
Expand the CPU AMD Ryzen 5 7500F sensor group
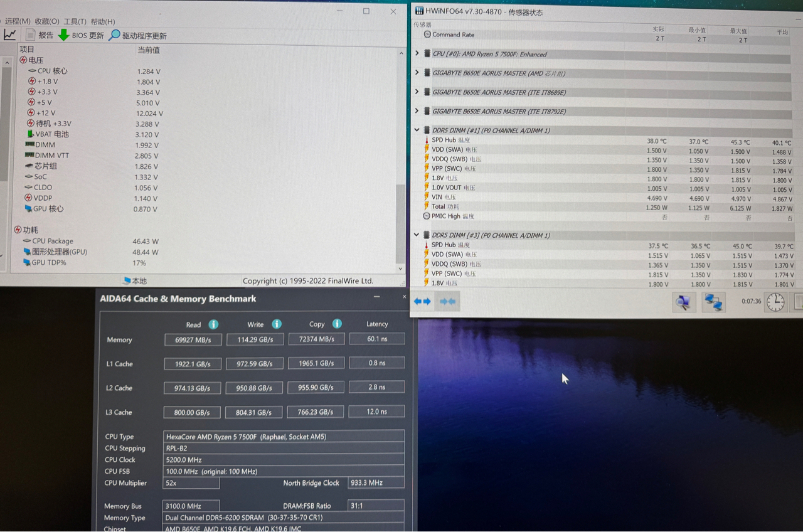coord(417,54)
